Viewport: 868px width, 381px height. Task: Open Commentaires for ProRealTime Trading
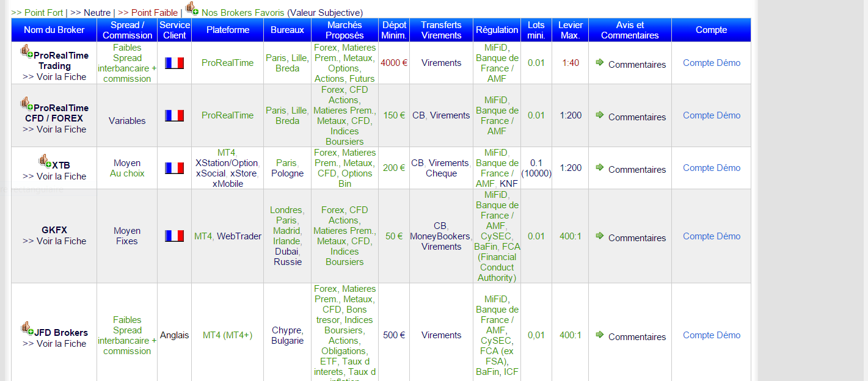click(x=637, y=65)
